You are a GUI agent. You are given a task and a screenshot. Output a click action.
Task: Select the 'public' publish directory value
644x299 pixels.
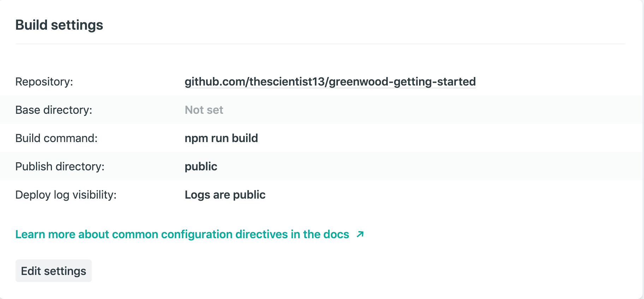[201, 166]
